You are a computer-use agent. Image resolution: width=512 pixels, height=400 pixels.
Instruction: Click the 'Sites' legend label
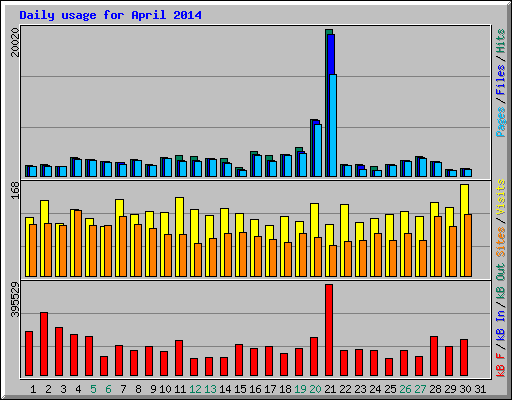[x=501, y=242]
